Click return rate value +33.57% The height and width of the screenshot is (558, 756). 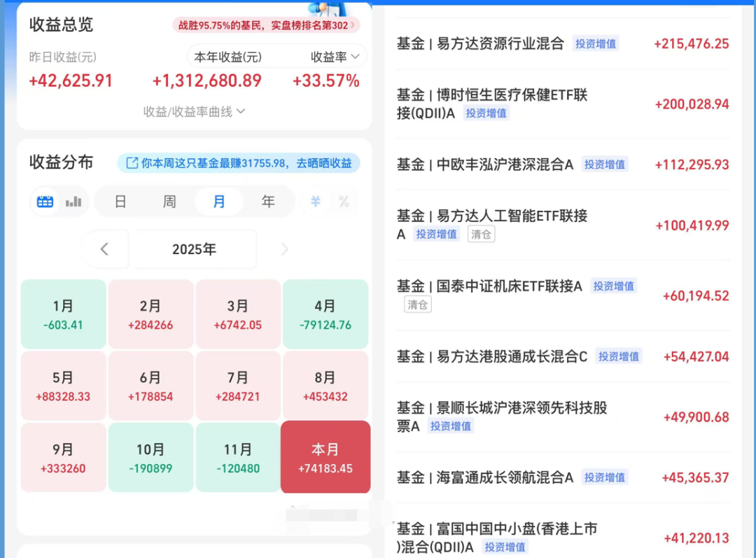click(326, 81)
